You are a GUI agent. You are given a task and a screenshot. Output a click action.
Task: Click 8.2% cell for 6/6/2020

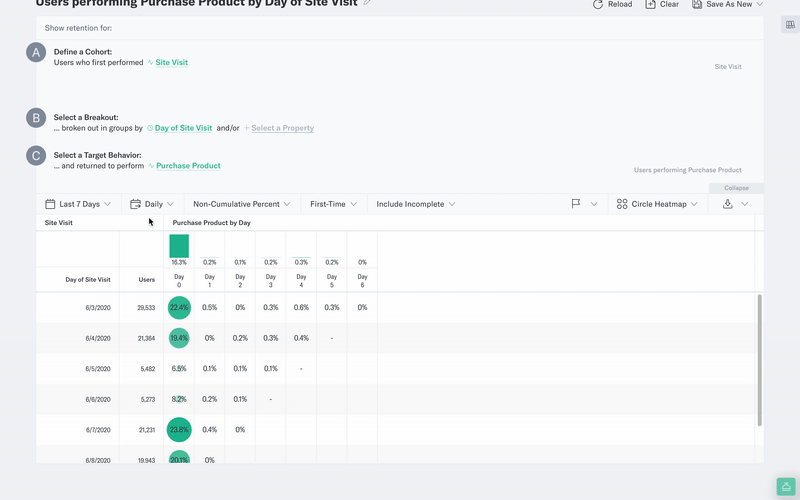pos(179,399)
